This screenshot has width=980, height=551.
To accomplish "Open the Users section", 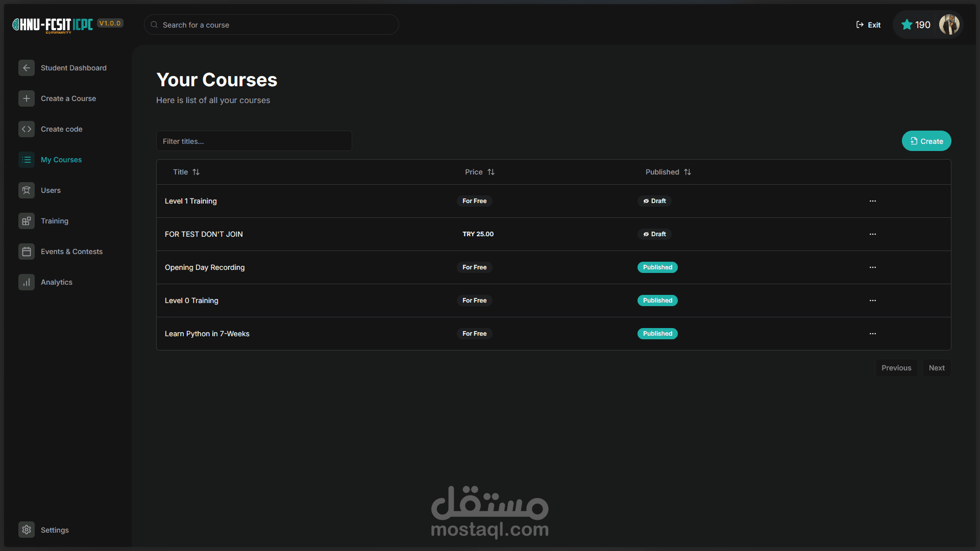I will pyautogui.click(x=51, y=190).
